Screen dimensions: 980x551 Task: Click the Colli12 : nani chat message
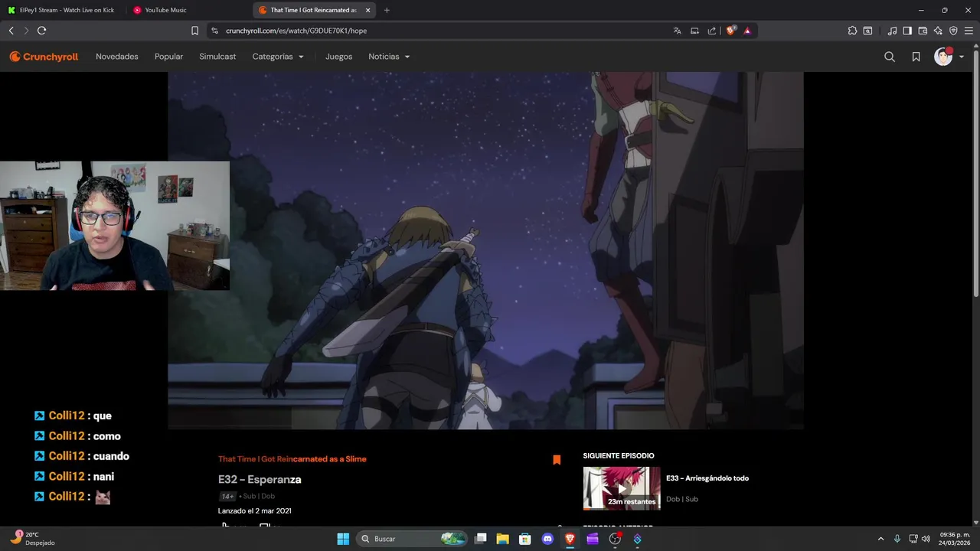[x=74, y=476]
